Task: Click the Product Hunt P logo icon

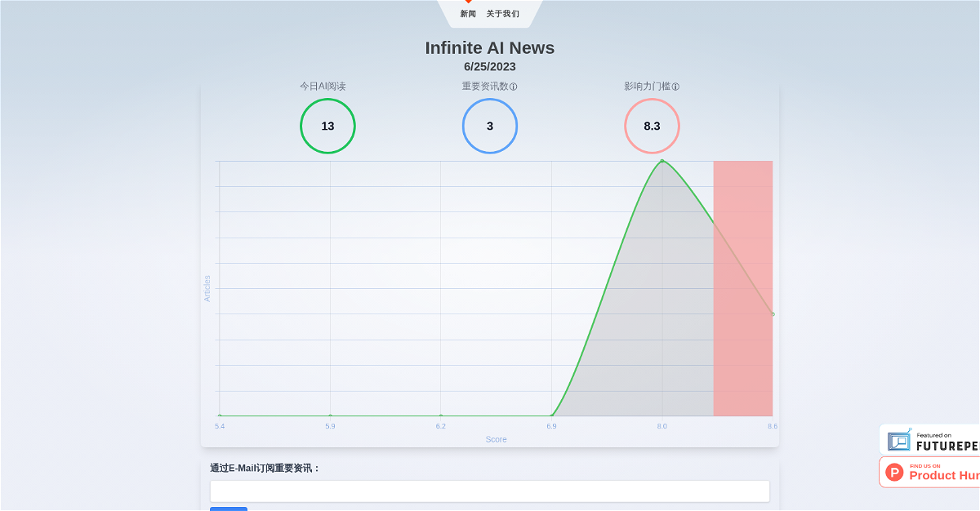Action: click(x=895, y=472)
